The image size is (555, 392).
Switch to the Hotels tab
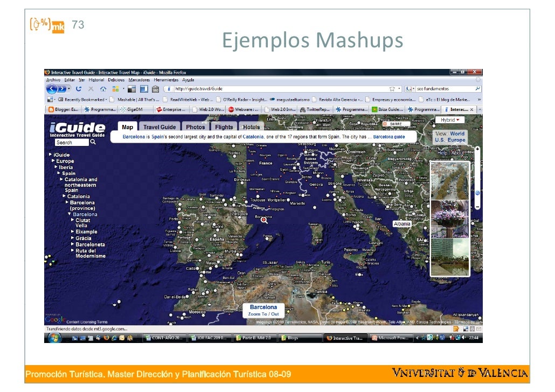pyautogui.click(x=251, y=127)
